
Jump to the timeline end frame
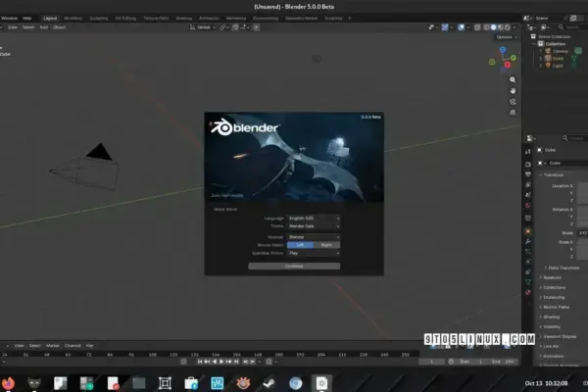[x=236, y=362]
